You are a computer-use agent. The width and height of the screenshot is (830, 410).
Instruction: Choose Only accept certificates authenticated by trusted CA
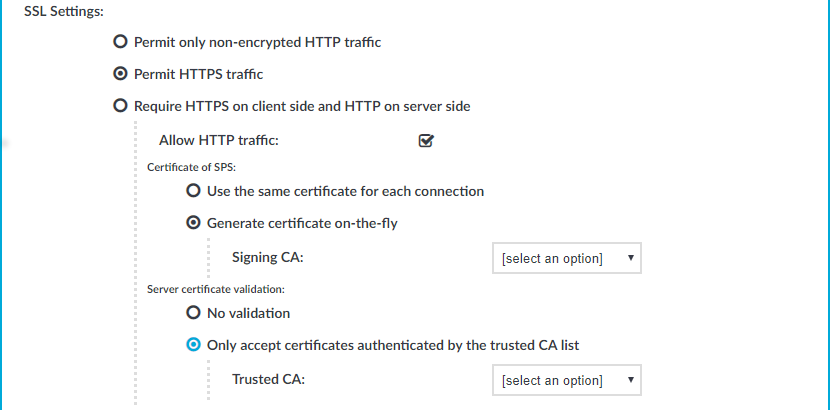(x=194, y=345)
